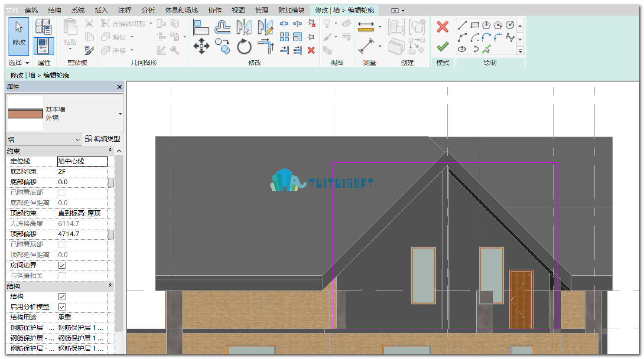644x359 pixels.
Task: Toggle the 房间边界 checkbox
Action: click(62, 265)
